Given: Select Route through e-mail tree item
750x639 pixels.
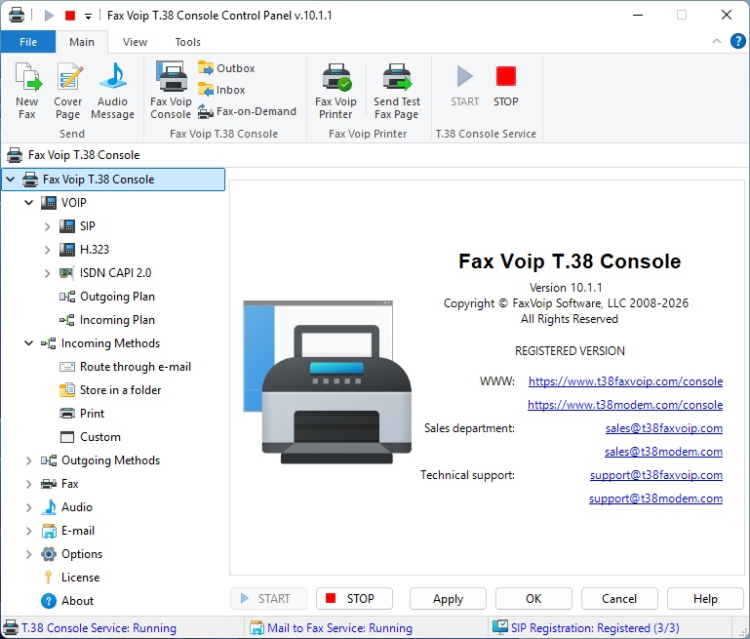Looking at the screenshot, I should pos(125,367).
